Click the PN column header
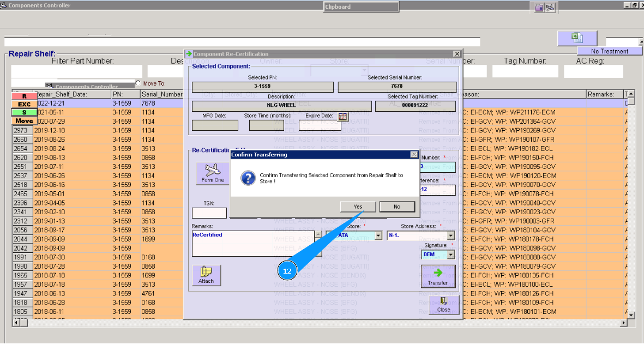Screen dimensions: 644x345 125,94
